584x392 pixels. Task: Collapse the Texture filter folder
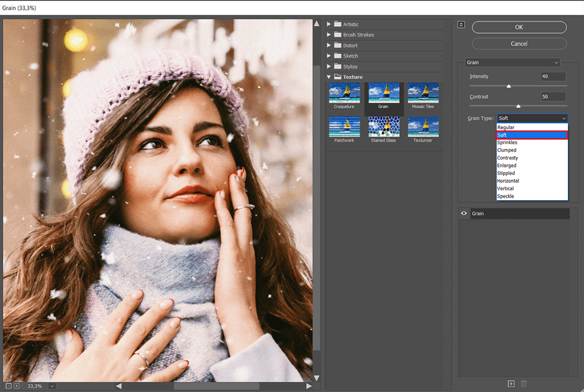[x=329, y=77]
